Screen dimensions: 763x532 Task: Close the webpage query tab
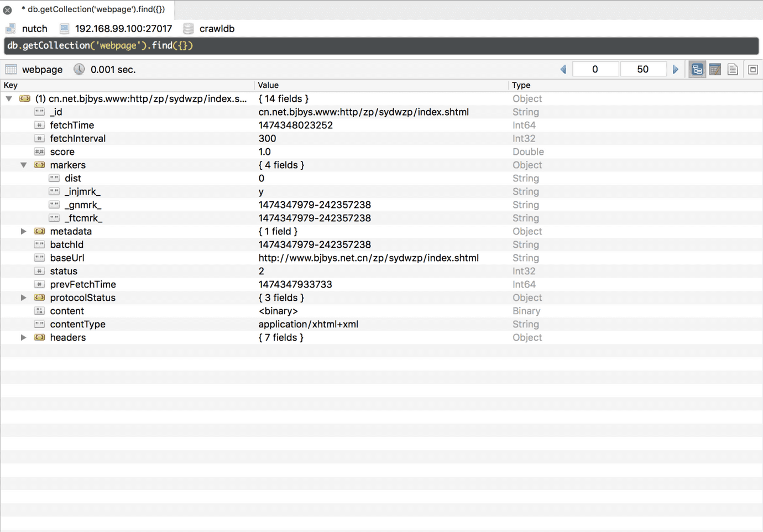[8, 10]
